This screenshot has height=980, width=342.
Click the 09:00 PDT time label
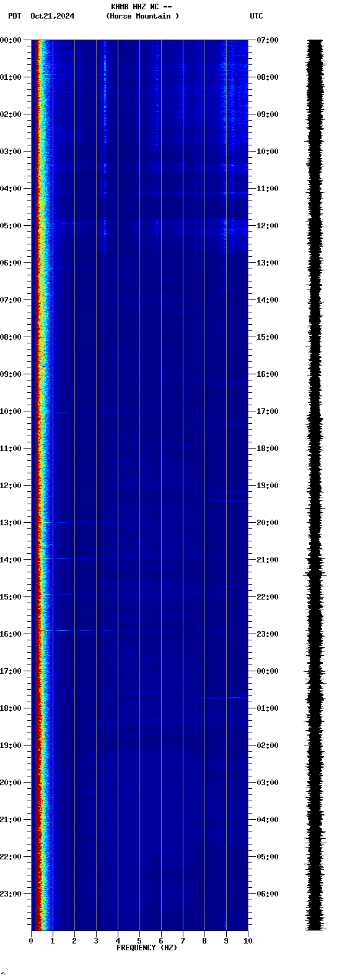click(x=11, y=374)
